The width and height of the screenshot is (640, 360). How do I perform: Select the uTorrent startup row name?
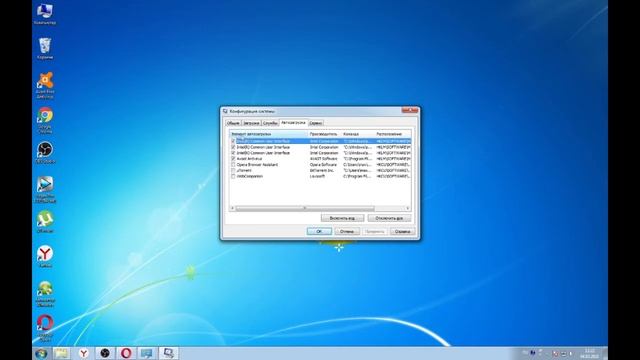click(x=244, y=170)
